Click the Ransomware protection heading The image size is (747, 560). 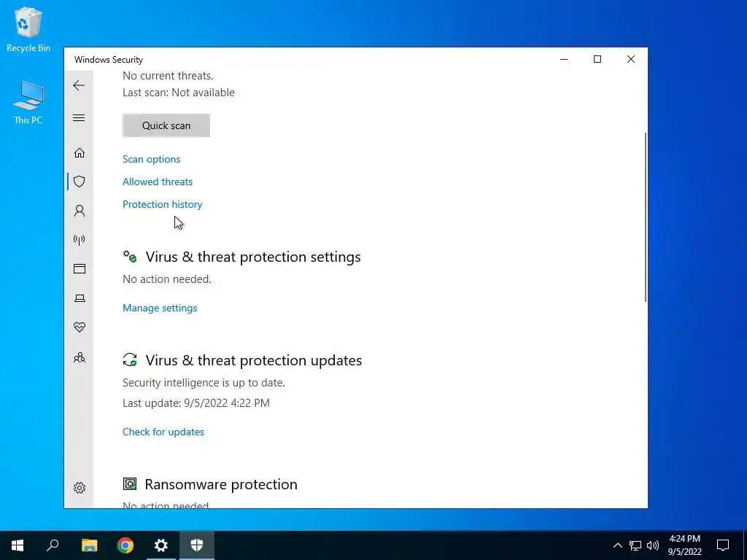click(221, 484)
